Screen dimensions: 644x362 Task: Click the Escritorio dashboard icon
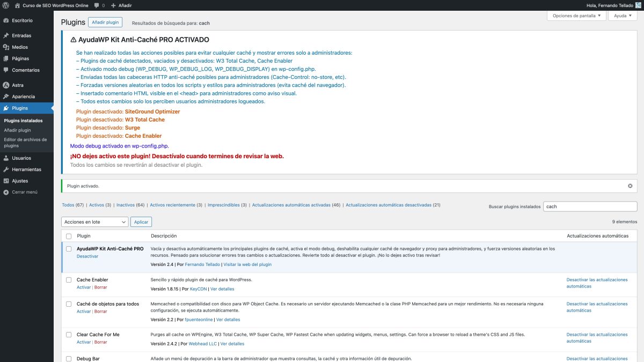pyautogui.click(x=6, y=20)
